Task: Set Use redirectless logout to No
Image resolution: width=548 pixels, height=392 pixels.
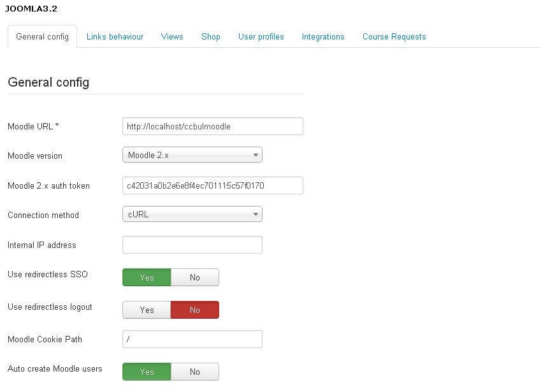Action: coord(195,310)
